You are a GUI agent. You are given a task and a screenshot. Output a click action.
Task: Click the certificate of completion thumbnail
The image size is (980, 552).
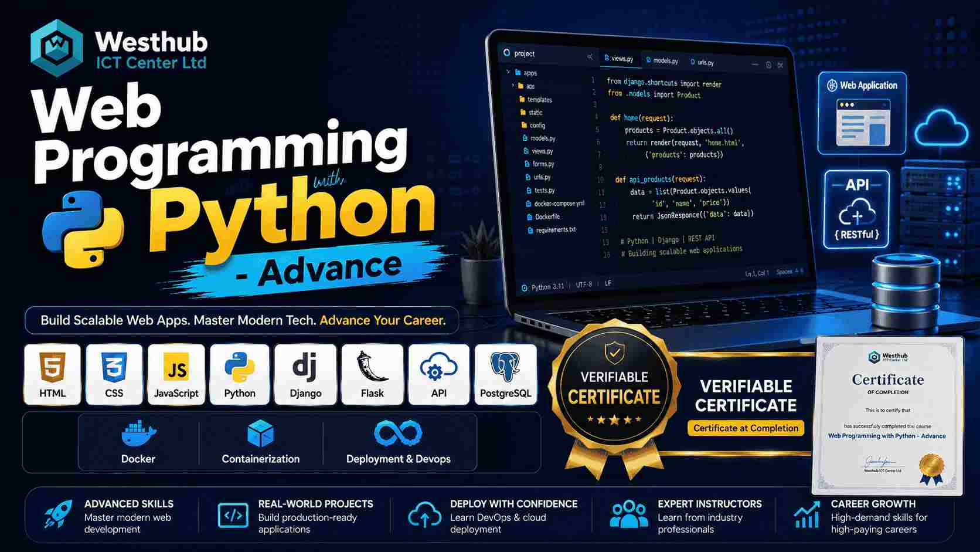(887, 415)
